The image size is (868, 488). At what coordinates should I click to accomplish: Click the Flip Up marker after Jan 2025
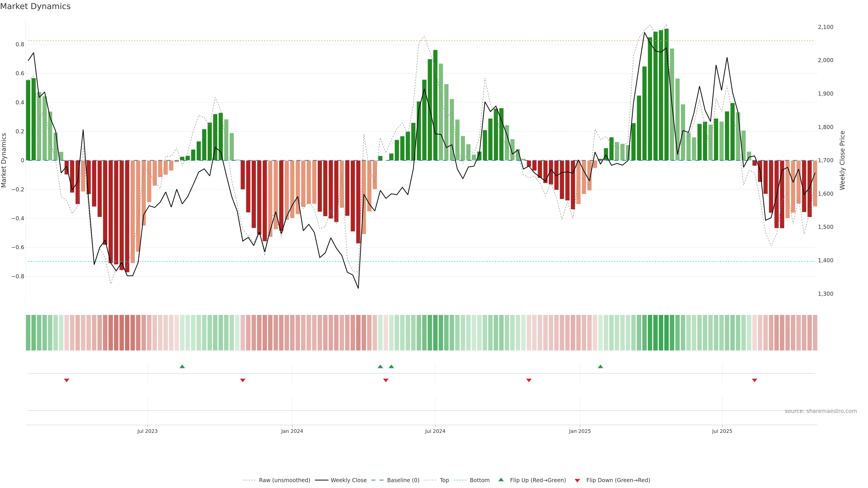(x=600, y=366)
